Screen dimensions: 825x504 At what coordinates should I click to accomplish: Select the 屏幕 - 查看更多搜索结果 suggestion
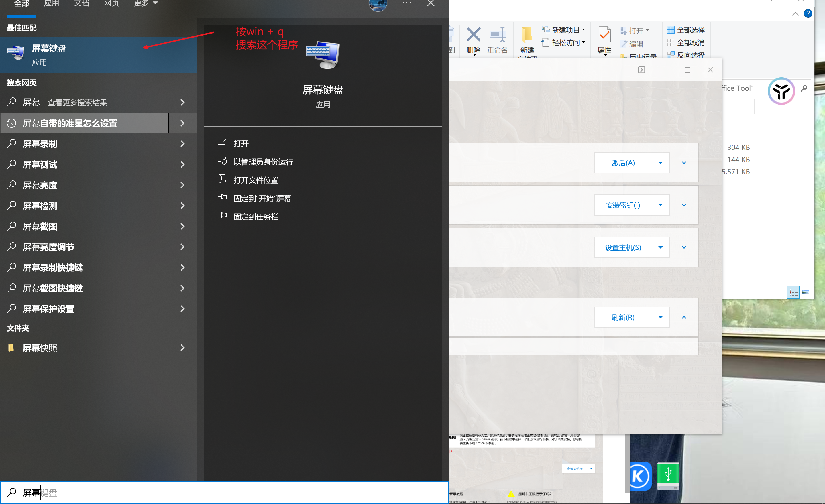(x=85, y=102)
